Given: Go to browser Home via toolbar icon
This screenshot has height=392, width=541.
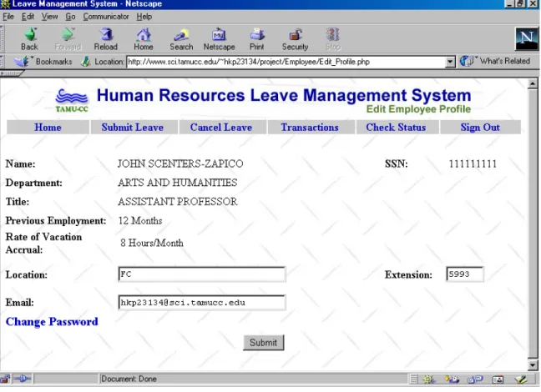Looking at the screenshot, I should [x=144, y=34].
